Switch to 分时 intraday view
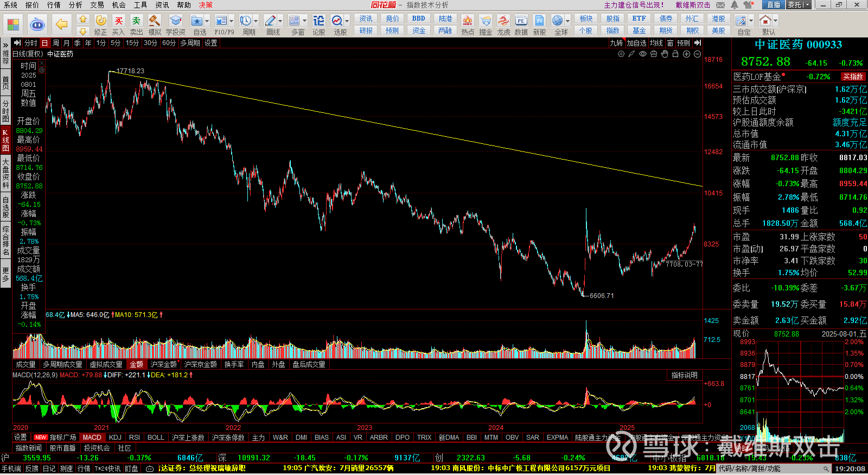The height and width of the screenshot is (475, 868). tap(30, 43)
